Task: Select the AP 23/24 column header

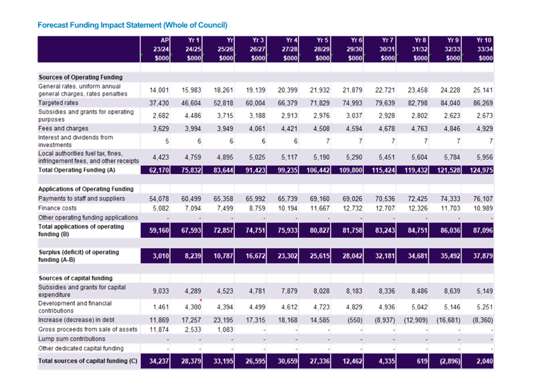Action: click(156, 49)
